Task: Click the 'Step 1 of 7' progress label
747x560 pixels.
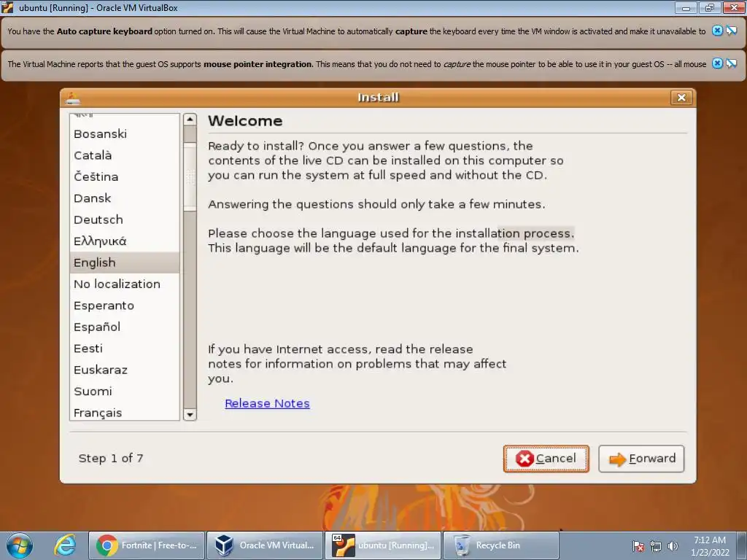Action: (111, 458)
